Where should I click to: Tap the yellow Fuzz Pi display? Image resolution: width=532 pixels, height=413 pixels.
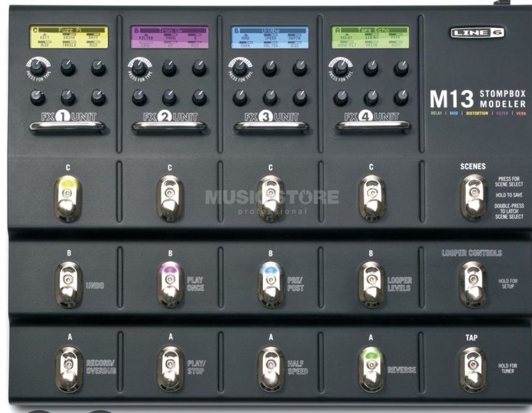69,37
